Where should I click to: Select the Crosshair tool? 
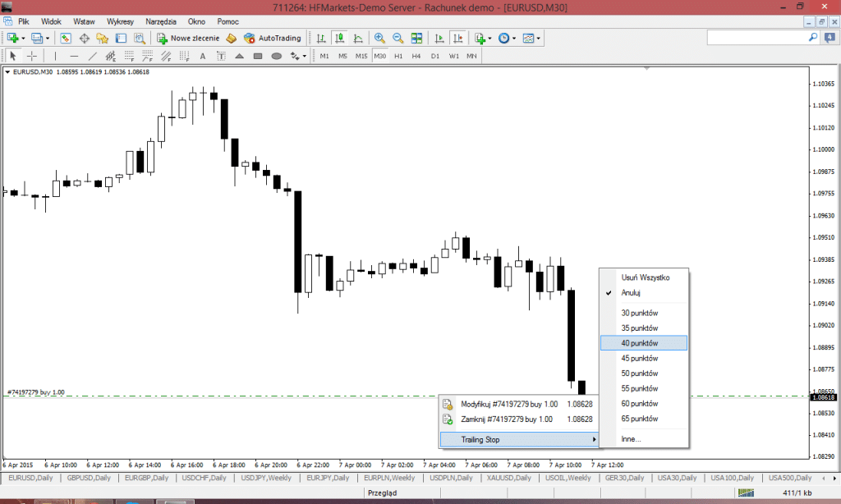[x=31, y=56]
